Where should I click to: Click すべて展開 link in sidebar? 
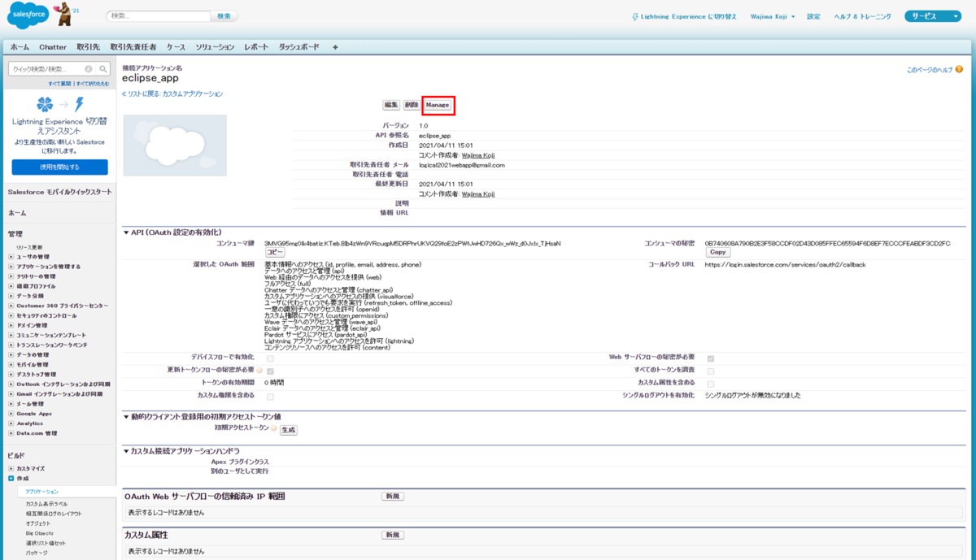pos(60,84)
